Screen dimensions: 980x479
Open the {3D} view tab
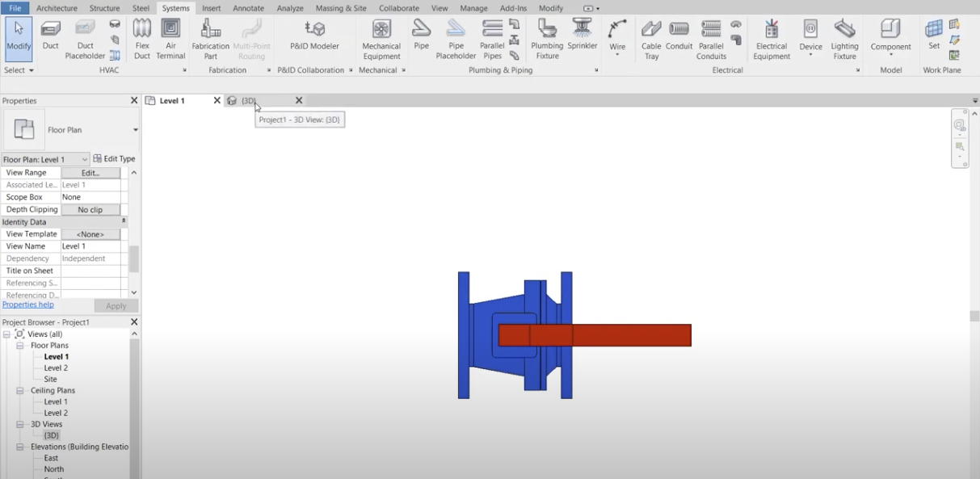[x=249, y=101]
